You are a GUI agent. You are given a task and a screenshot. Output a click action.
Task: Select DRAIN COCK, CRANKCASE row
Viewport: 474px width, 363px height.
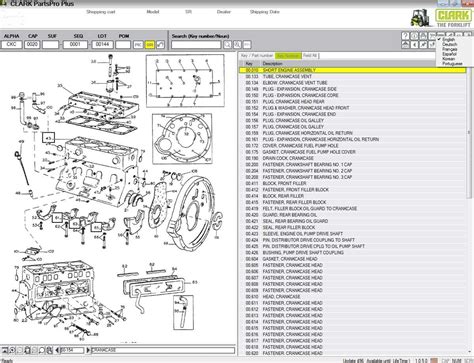(x=353, y=158)
